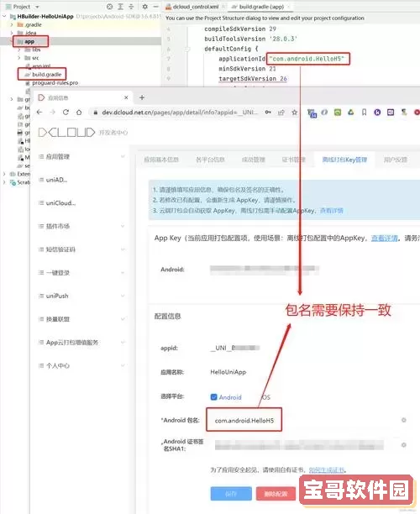
Task: Click the gear icon beside Android package field
Action: tap(404, 420)
